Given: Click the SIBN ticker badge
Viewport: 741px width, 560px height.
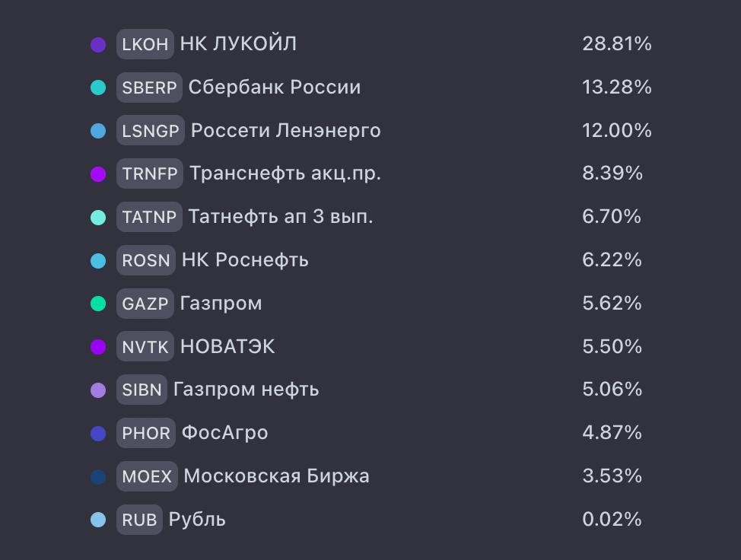Looking at the screenshot, I should coord(142,390).
